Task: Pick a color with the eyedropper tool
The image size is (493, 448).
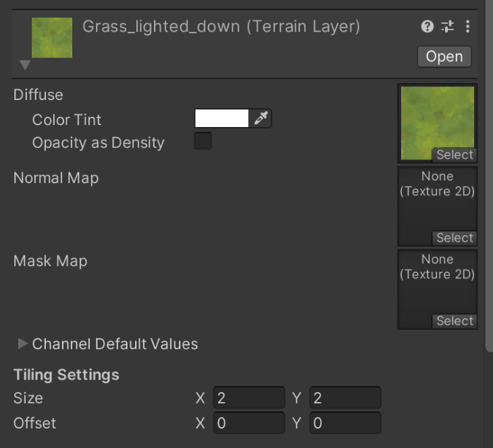Action: (261, 119)
